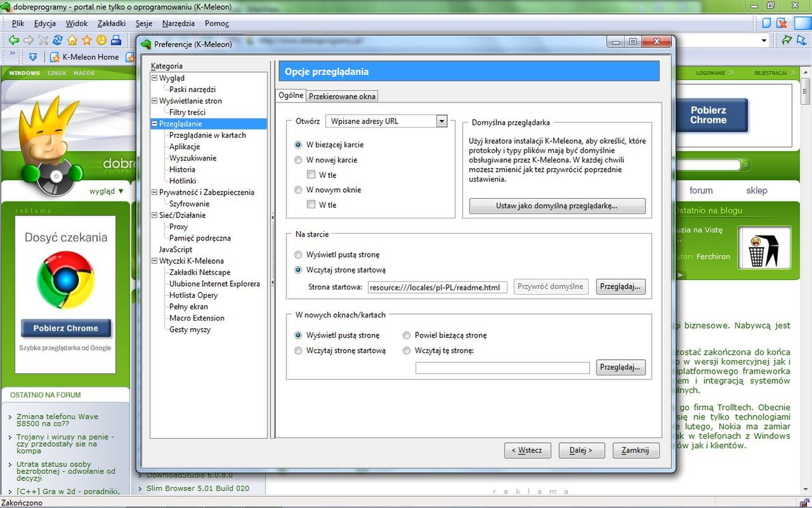
Task: Select 'Przeglądanie w kartach' in category tree
Action: point(207,135)
